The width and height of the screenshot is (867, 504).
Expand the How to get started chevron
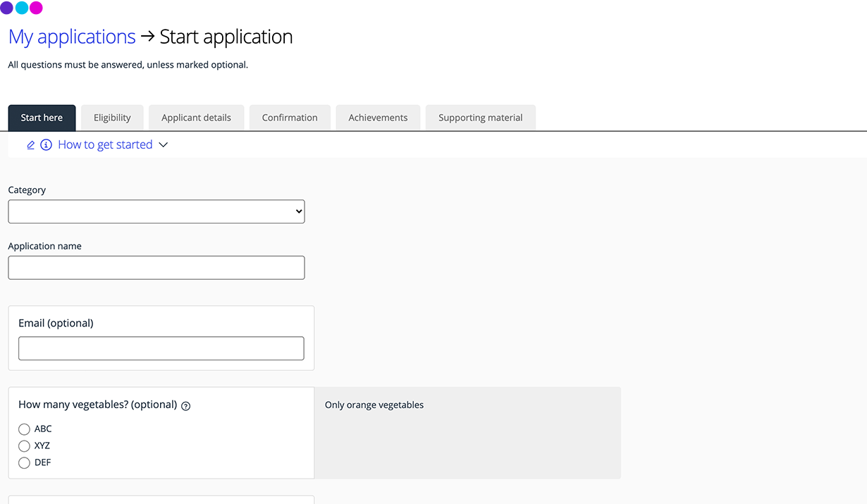tap(164, 145)
